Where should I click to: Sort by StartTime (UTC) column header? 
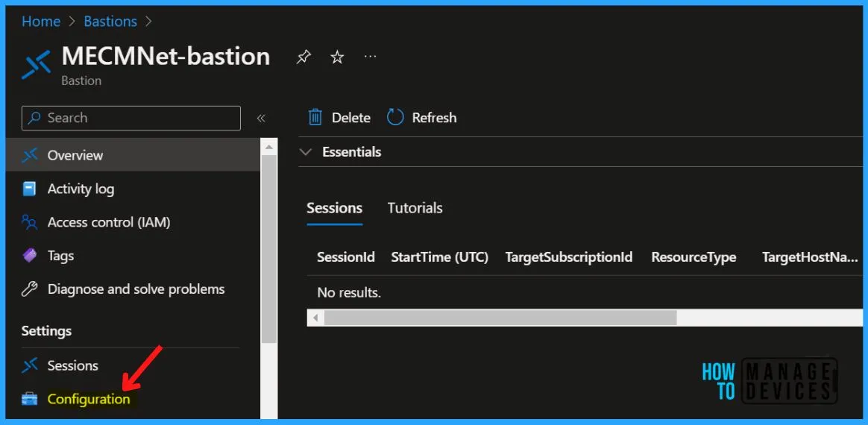pos(439,257)
